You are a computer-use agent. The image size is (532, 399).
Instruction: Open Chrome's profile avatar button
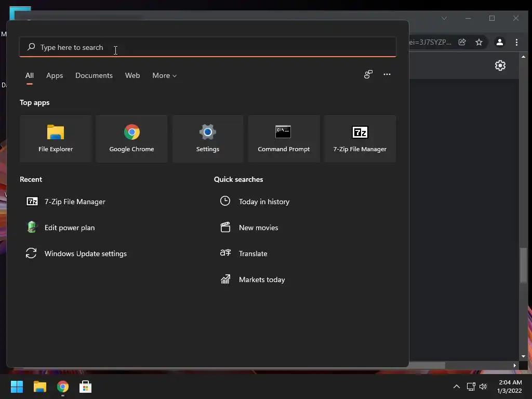[499, 42]
